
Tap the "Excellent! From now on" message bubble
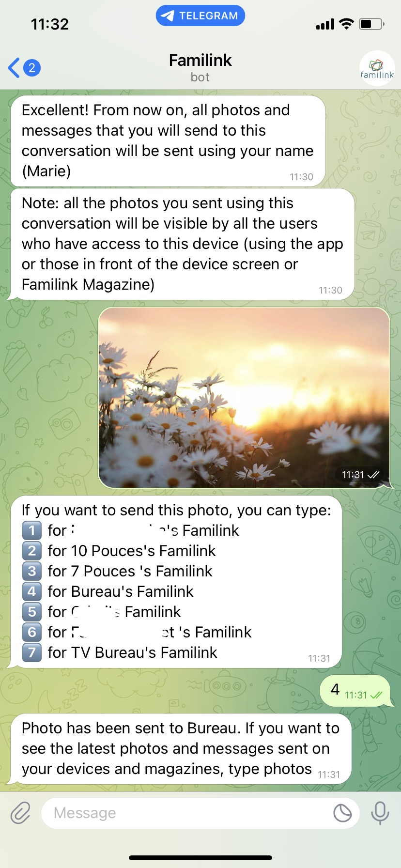point(167,141)
